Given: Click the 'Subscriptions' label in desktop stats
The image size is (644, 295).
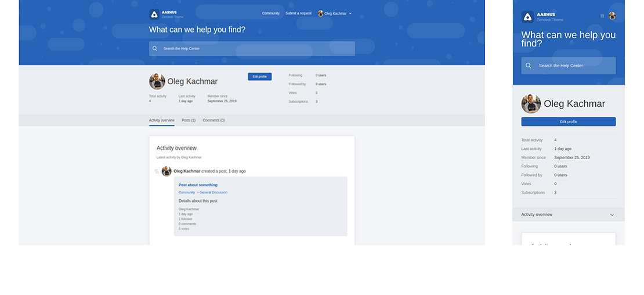Looking at the screenshot, I should [x=298, y=102].
